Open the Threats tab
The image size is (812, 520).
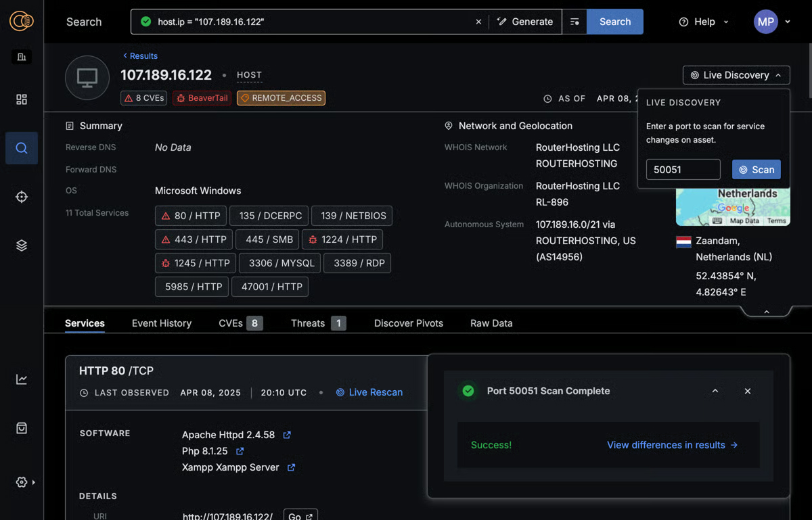[308, 323]
